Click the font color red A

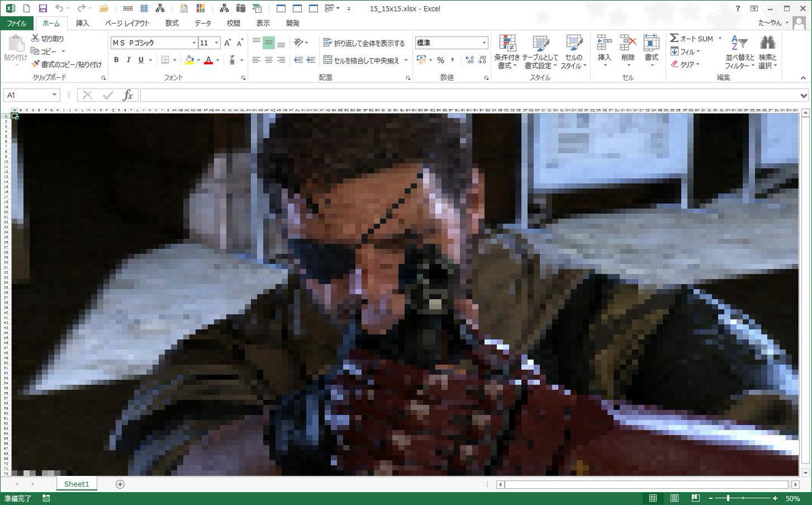pos(208,60)
